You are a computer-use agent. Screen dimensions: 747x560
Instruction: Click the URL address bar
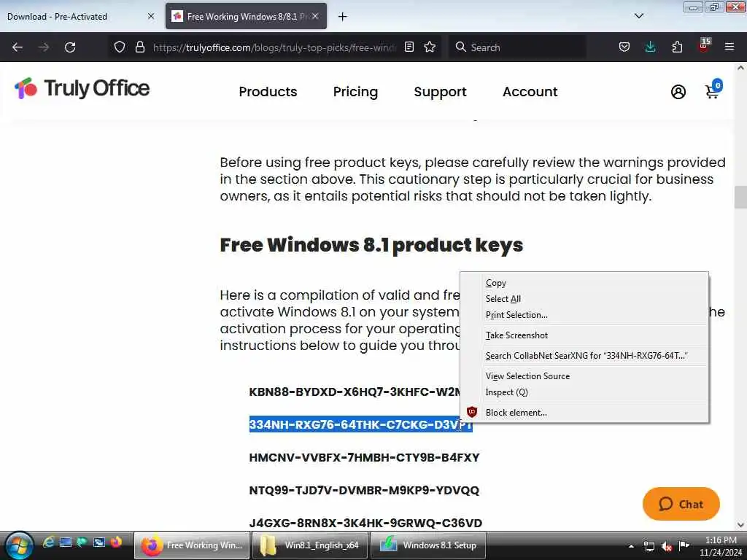[x=274, y=47]
